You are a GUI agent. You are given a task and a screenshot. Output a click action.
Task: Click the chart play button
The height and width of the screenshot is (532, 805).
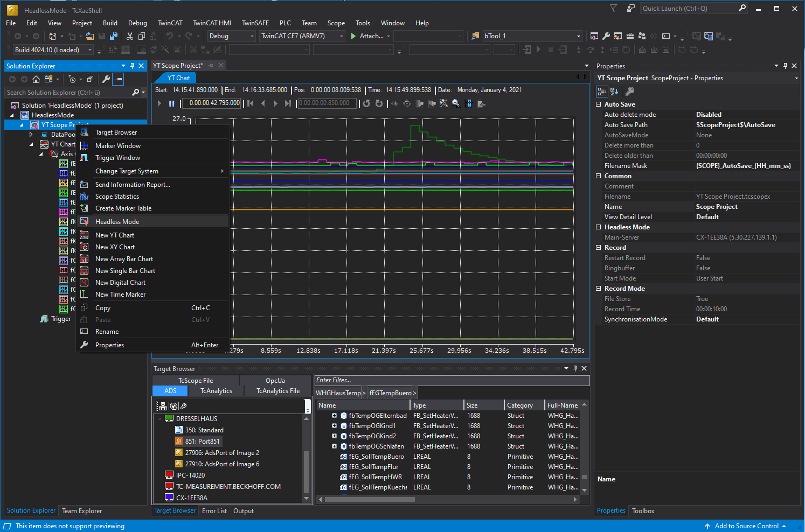(x=159, y=103)
